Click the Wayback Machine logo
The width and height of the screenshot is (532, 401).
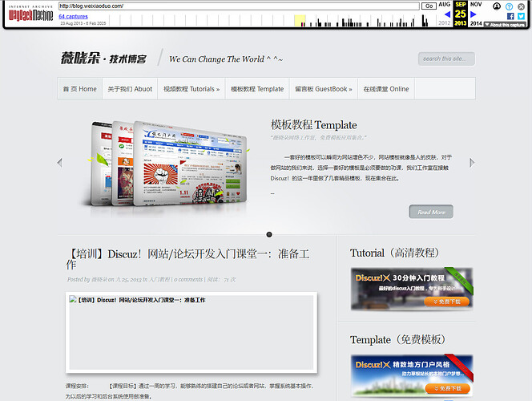pos(31,14)
